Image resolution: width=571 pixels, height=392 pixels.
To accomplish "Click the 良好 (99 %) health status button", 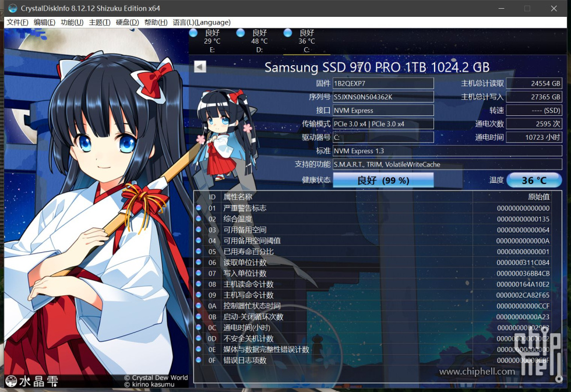I will (x=383, y=180).
